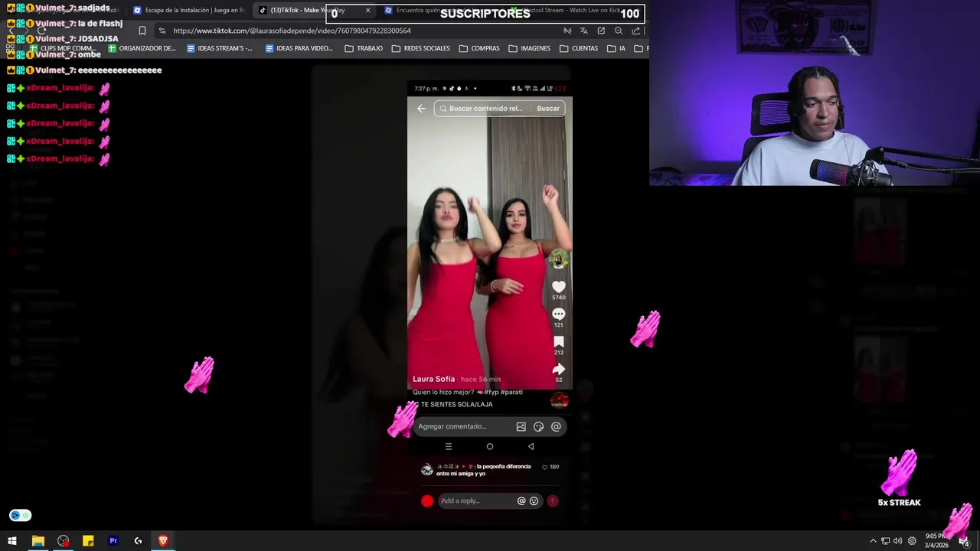
Task: Attach an image in the comment bar
Action: 521,426
